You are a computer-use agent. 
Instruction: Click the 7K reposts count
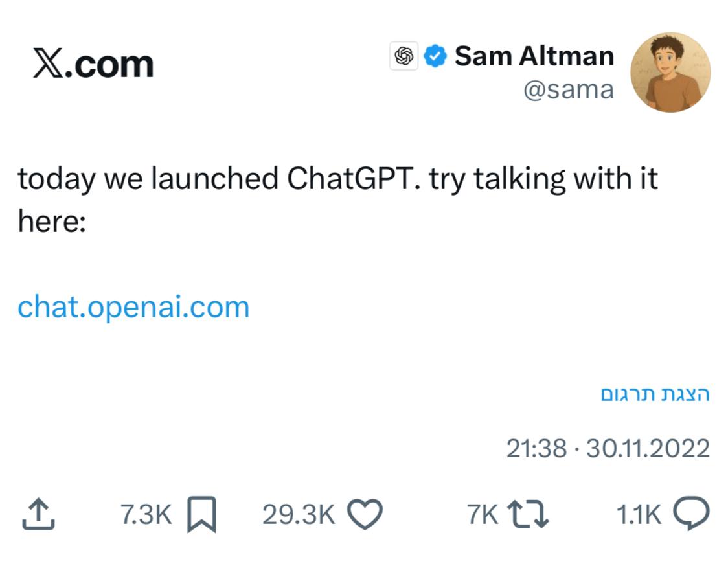(x=482, y=515)
